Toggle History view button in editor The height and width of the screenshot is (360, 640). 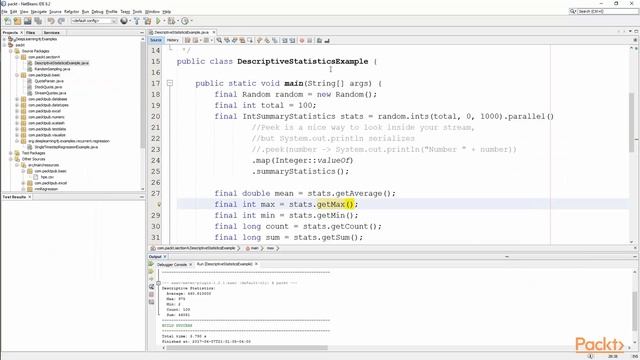click(173, 40)
